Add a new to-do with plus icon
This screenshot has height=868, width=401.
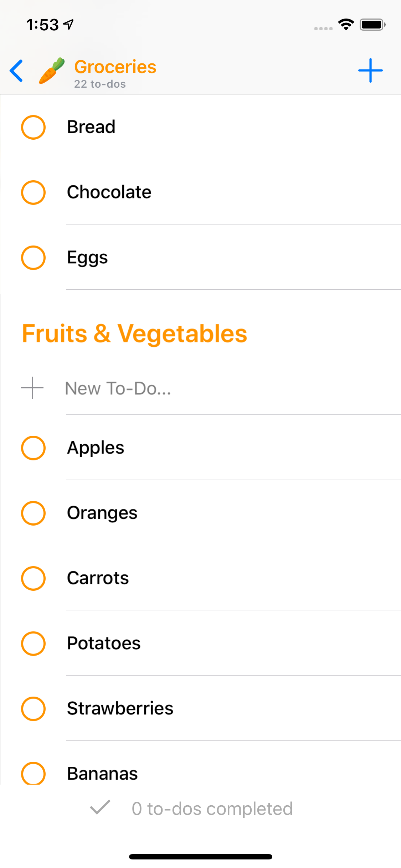[370, 71]
